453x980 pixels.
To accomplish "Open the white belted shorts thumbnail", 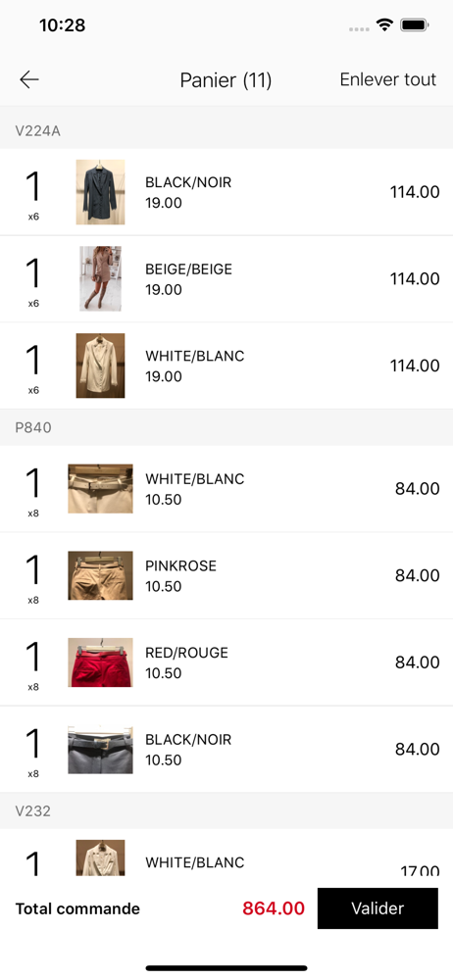I will 100,489.
